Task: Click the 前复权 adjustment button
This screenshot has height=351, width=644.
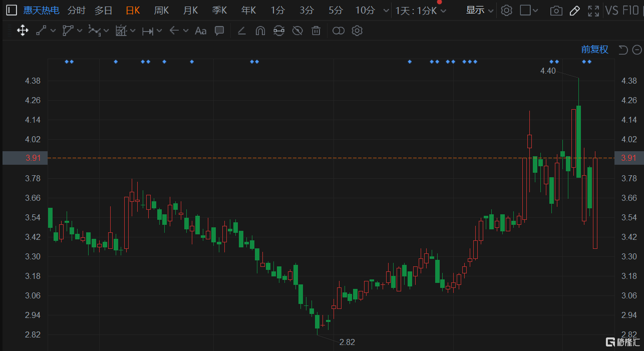Action: (594, 50)
